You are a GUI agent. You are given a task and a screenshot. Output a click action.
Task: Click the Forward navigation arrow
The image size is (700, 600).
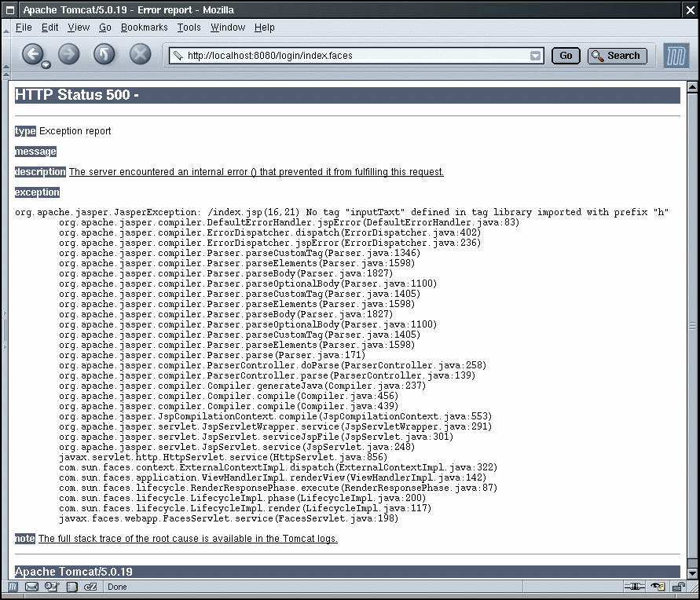click(x=69, y=55)
